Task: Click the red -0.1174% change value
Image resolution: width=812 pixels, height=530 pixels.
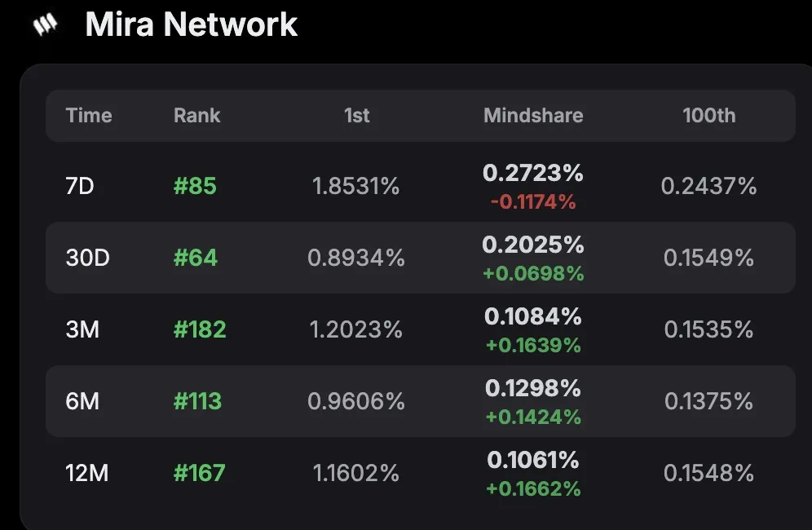Action: tap(533, 202)
